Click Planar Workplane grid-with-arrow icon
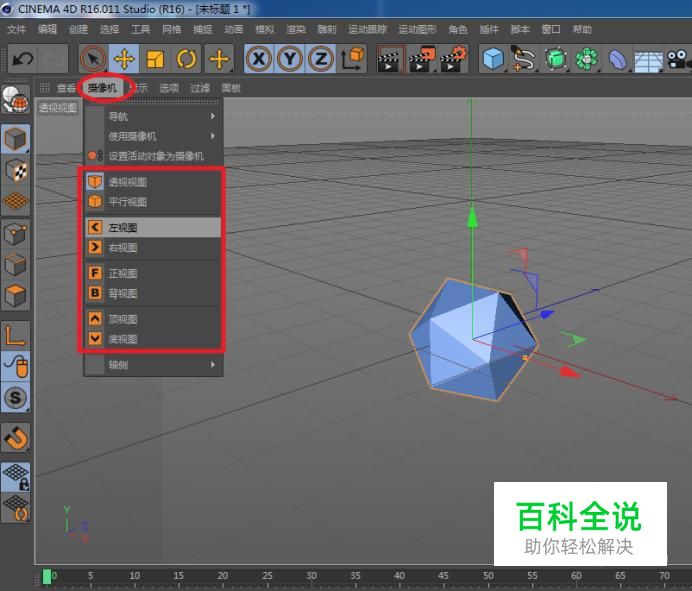 tap(15, 508)
